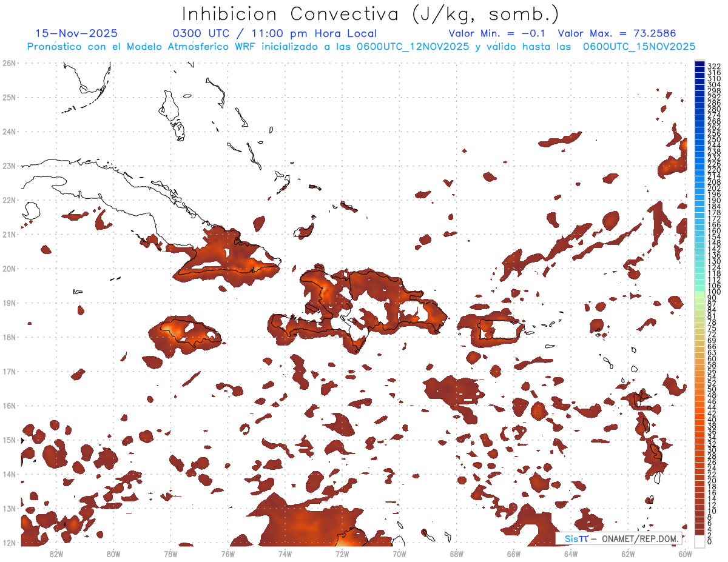728x562 pixels.
Task: Click the 'SisPI - ONAMET/REP.DOM.' credit box
Action: (x=619, y=538)
